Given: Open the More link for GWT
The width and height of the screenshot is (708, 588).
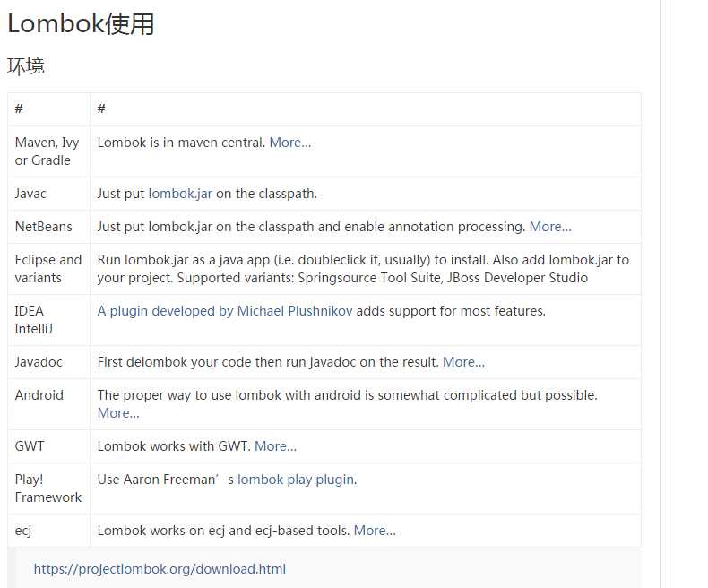Looking at the screenshot, I should tap(275, 446).
